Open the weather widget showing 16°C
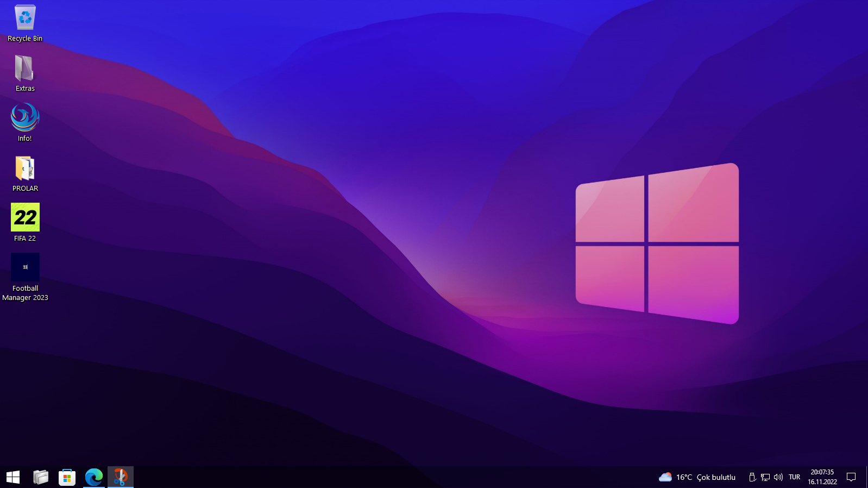Screen dimensions: 868x488 pos(697,477)
